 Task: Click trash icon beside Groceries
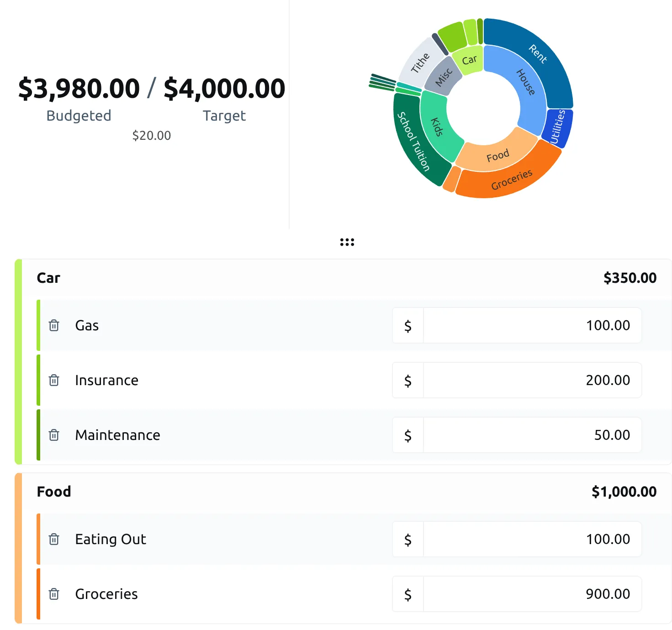[54, 594]
